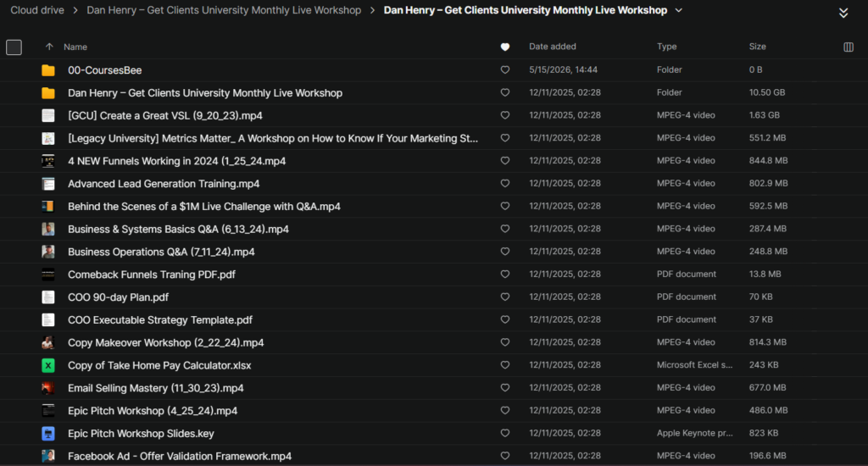Image resolution: width=868 pixels, height=466 pixels.
Task: Click thumbnail icon of Metrics Matter video
Action: coord(48,138)
